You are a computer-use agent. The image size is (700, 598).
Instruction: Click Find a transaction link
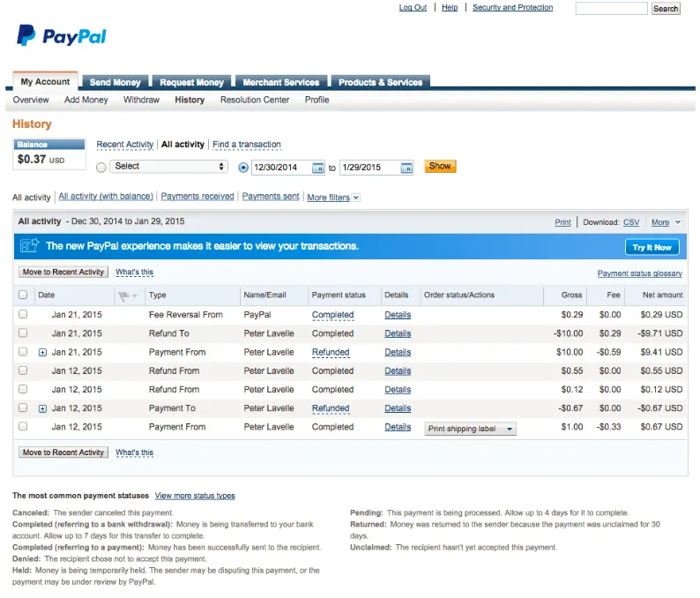point(247,145)
